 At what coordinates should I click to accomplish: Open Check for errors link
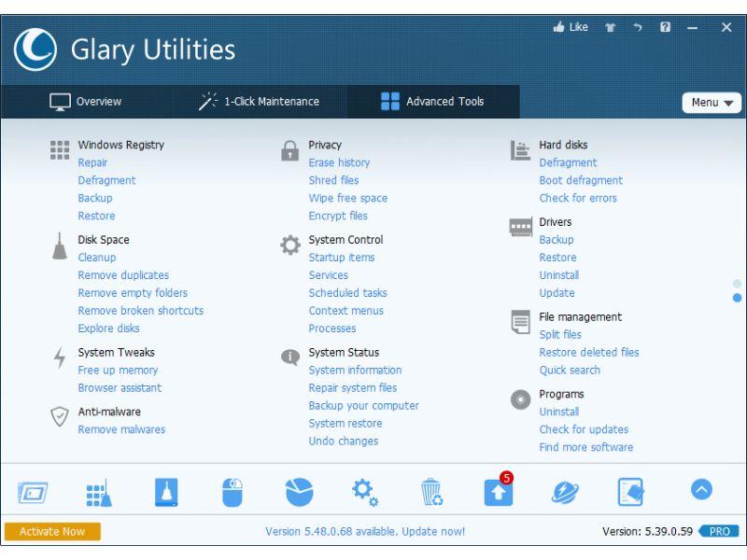578,198
